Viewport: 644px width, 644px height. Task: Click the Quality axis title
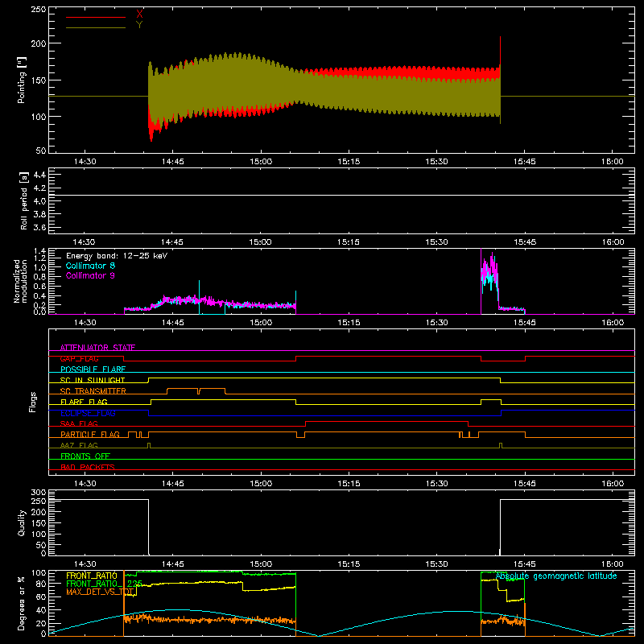click(x=22, y=522)
